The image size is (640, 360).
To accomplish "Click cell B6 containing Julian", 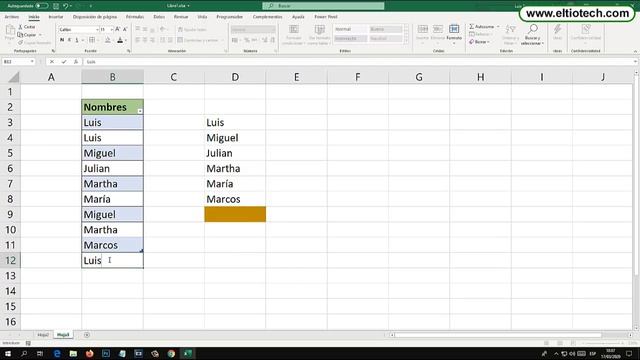I will [113, 169].
